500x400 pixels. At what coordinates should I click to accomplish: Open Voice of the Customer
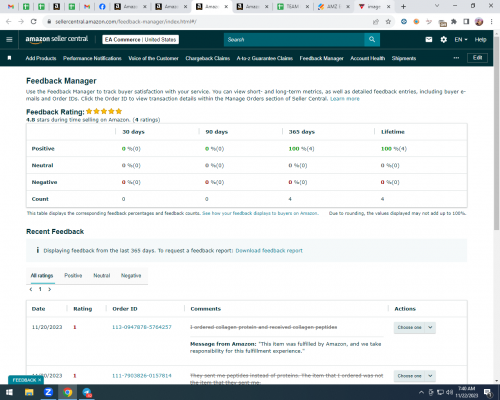click(153, 58)
